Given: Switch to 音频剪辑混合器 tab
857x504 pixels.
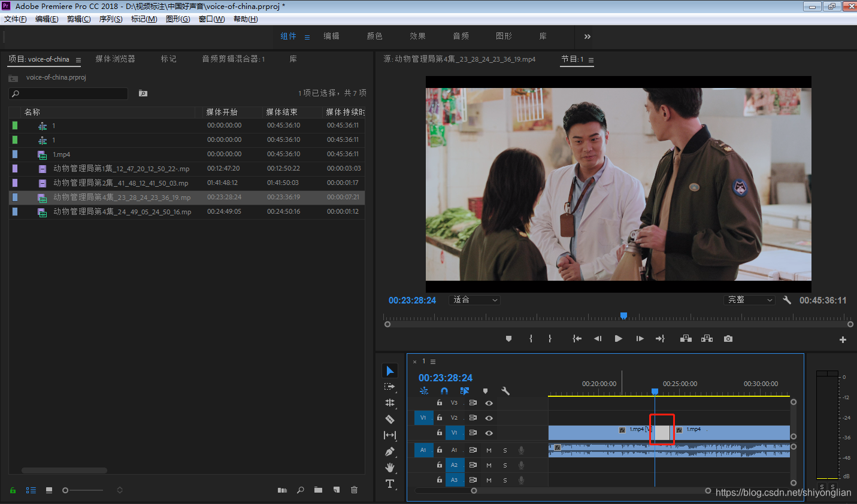Looking at the screenshot, I should (233, 59).
